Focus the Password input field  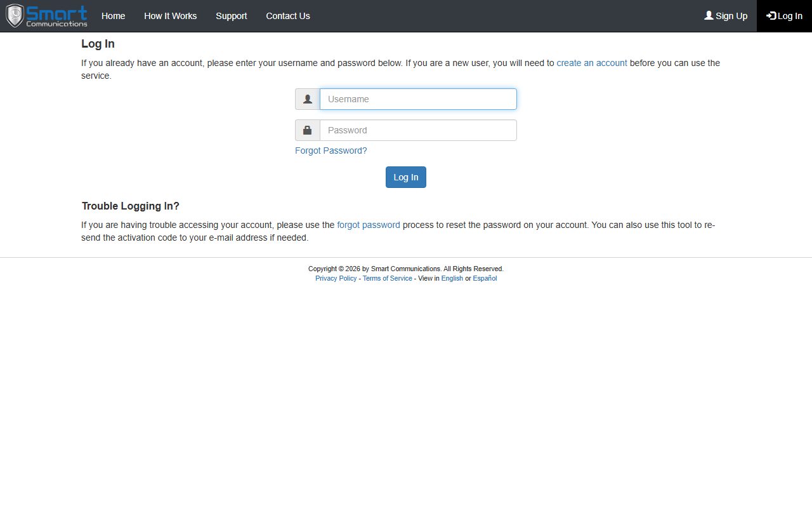418,130
